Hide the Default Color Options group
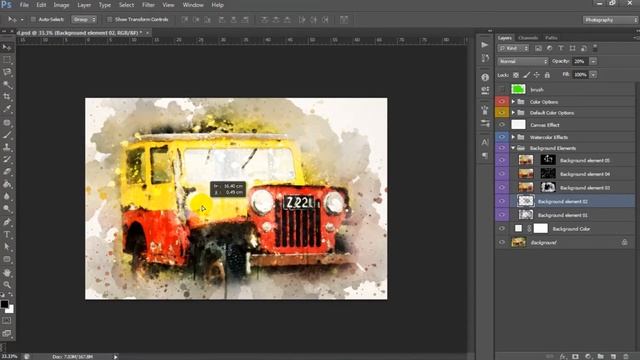The width and height of the screenshot is (640, 360). point(502,112)
